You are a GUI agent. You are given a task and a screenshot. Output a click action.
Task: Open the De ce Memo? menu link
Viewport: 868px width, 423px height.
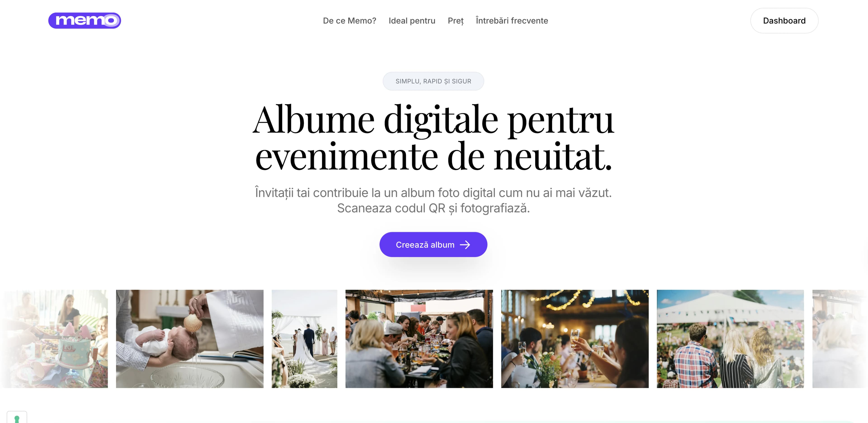click(x=349, y=21)
